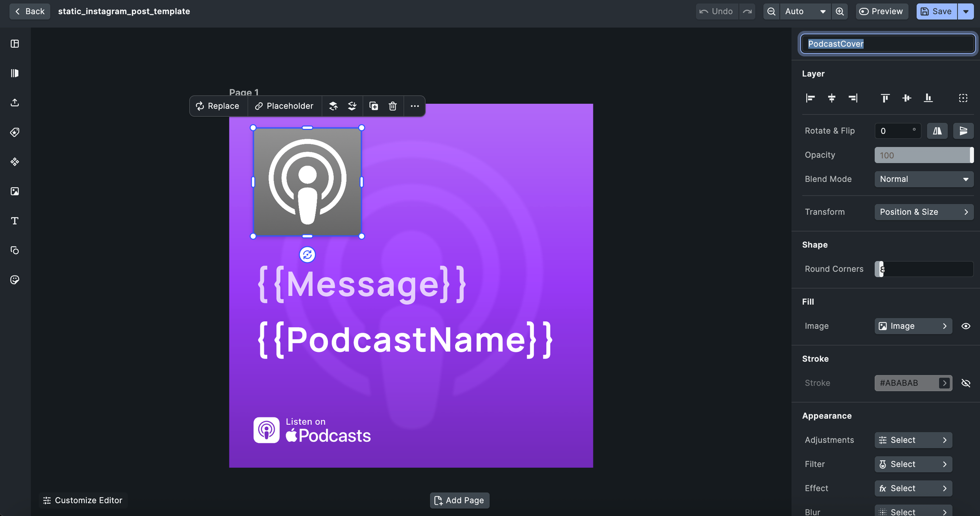Click Placeholder in the floating toolbar
The height and width of the screenshot is (516, 980).
pyautogui.click(x=284, y=106)
